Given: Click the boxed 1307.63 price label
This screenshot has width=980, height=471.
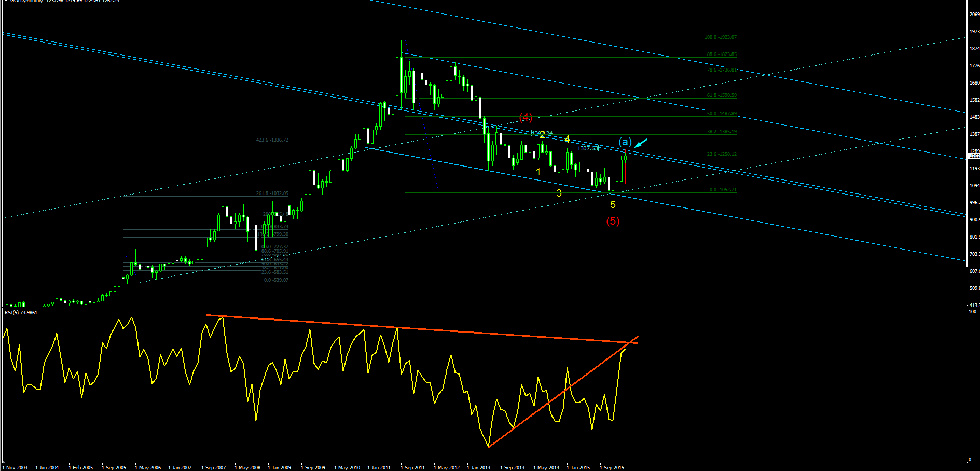Looking at the screenshot, I should [587, 148].
